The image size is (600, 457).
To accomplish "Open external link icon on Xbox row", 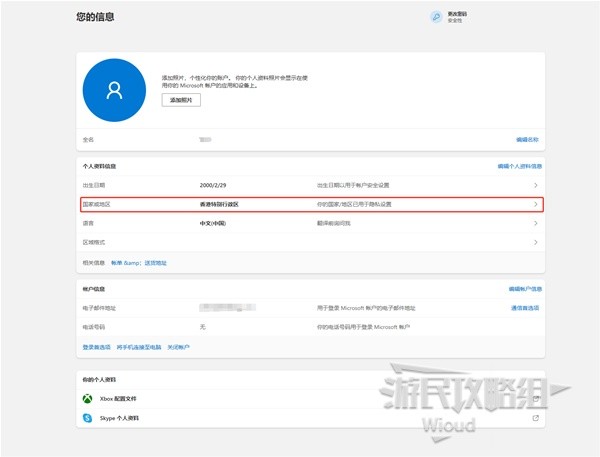I will point(536,398).
